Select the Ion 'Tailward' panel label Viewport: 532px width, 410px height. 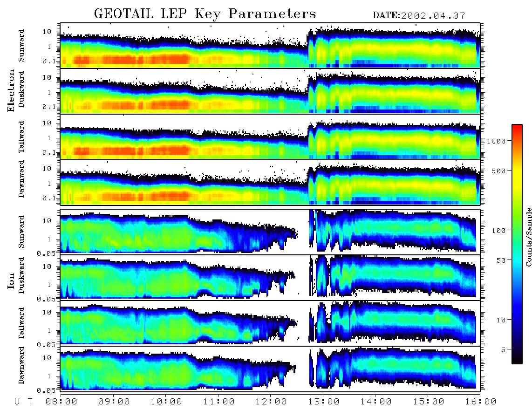click(21, 323)
